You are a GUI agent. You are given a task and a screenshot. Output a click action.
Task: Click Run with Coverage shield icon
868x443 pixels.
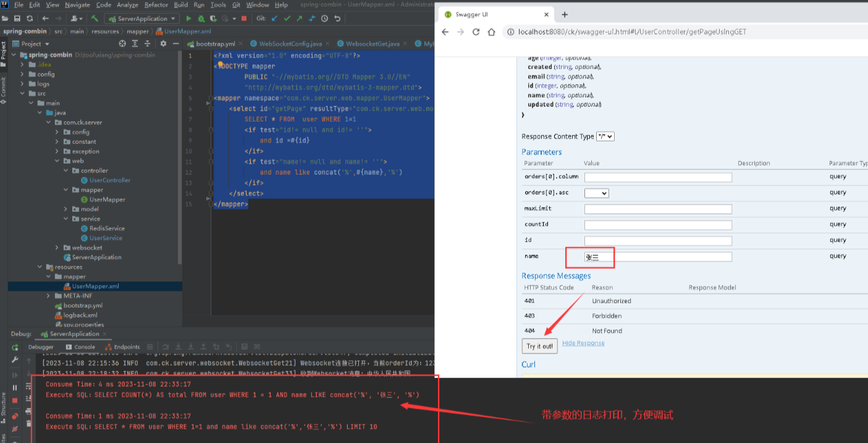pos(213,19)
